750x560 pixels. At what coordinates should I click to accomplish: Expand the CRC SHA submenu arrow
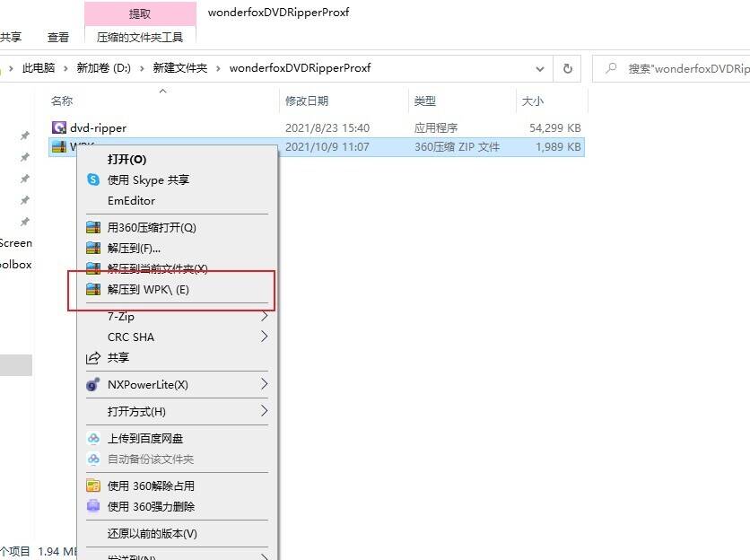[265, 337]
